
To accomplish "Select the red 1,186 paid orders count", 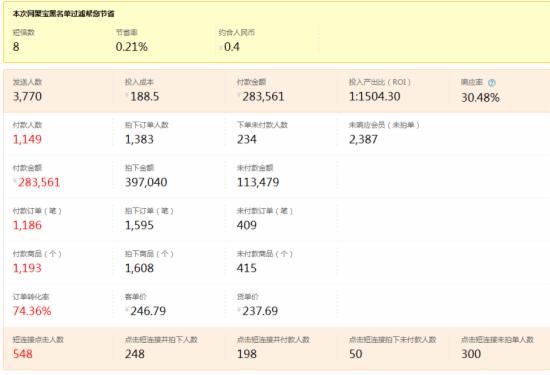I will click(27, 225).
